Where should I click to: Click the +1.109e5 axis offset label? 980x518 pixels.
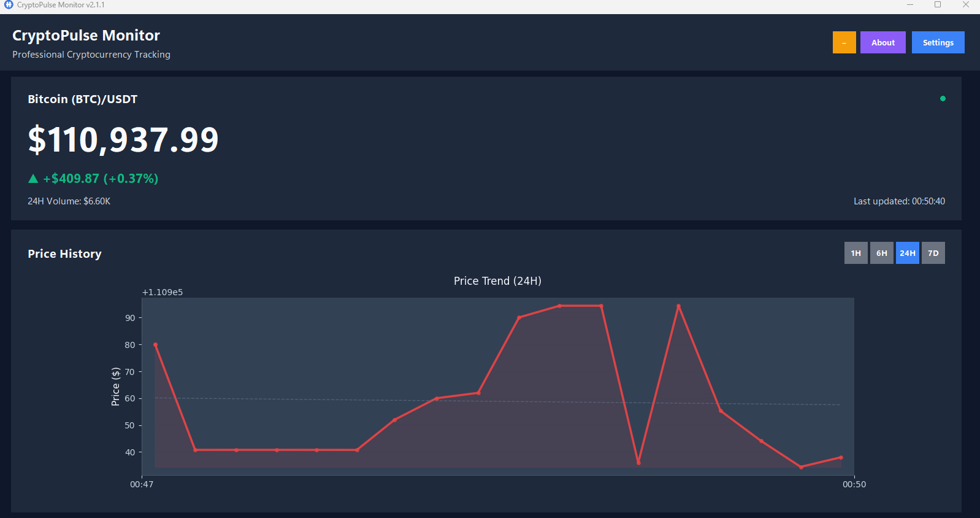pos(163,292)
